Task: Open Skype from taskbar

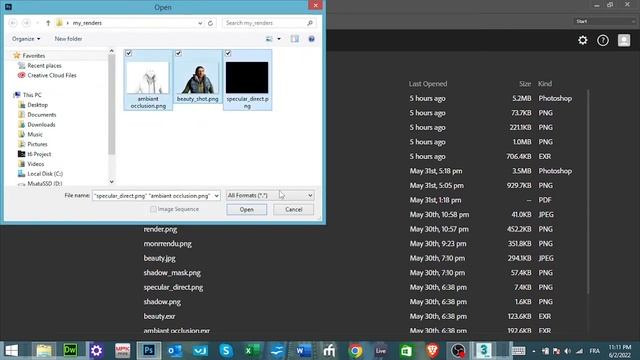Action: point(226,351)
